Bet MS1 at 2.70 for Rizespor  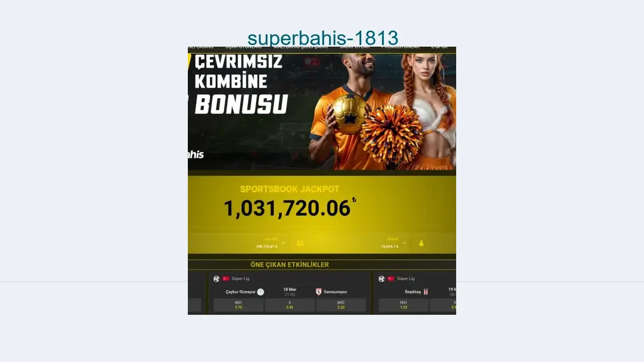coord(238,305)
